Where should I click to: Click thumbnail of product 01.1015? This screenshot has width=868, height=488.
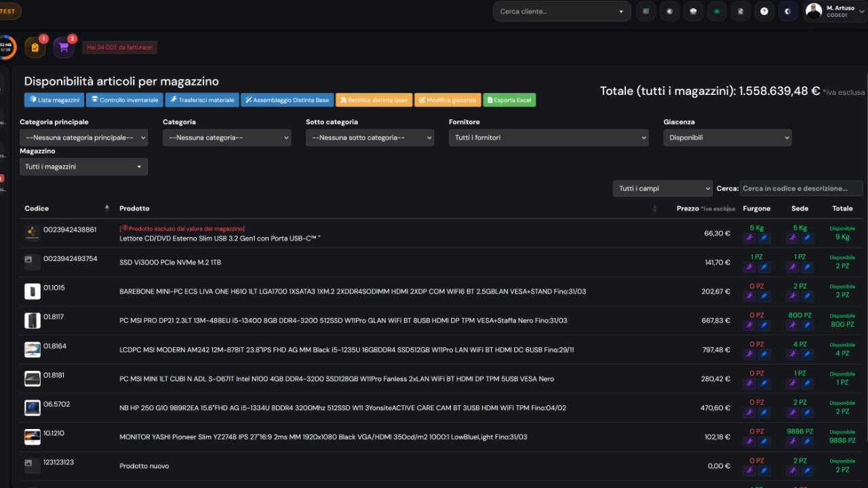tap(33, 291)
